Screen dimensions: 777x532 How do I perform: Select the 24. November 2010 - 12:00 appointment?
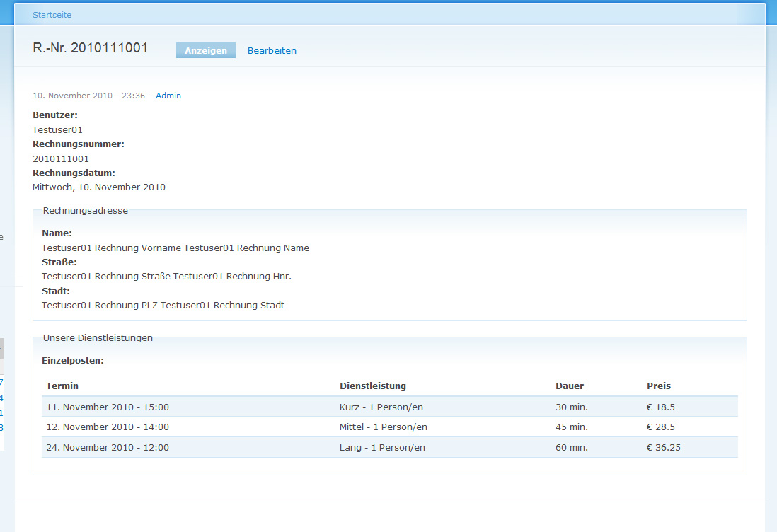pos(108,447)
